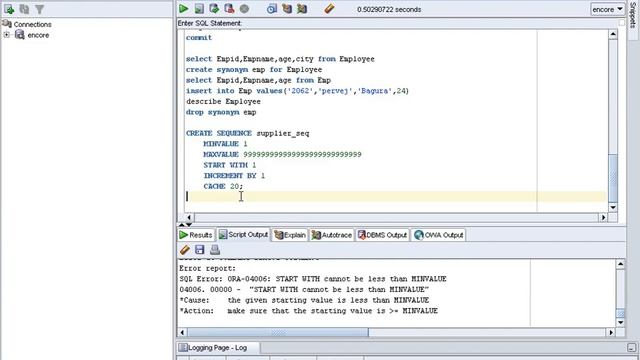Click the Commit icon in the SQL toolbar
Image resolution: width=640 pixels, height=360 pixels.
point(214,9)
